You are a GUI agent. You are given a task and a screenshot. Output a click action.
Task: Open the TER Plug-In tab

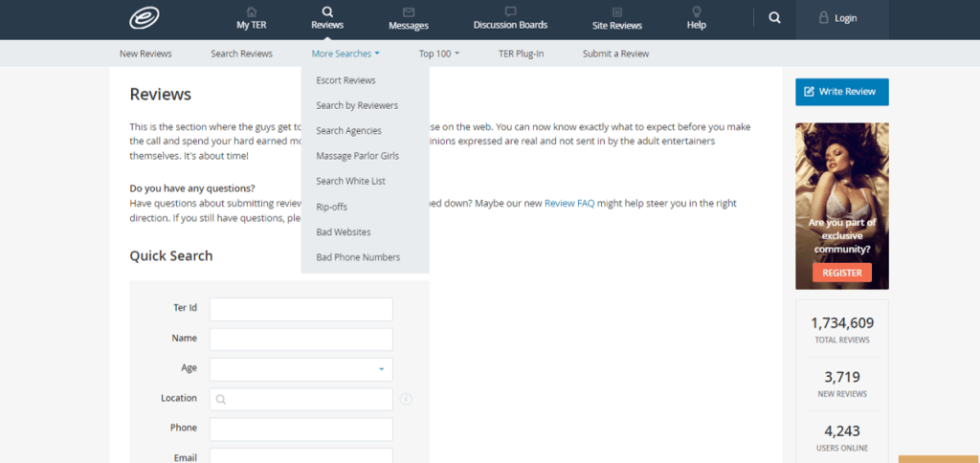(x=522, y=54)
